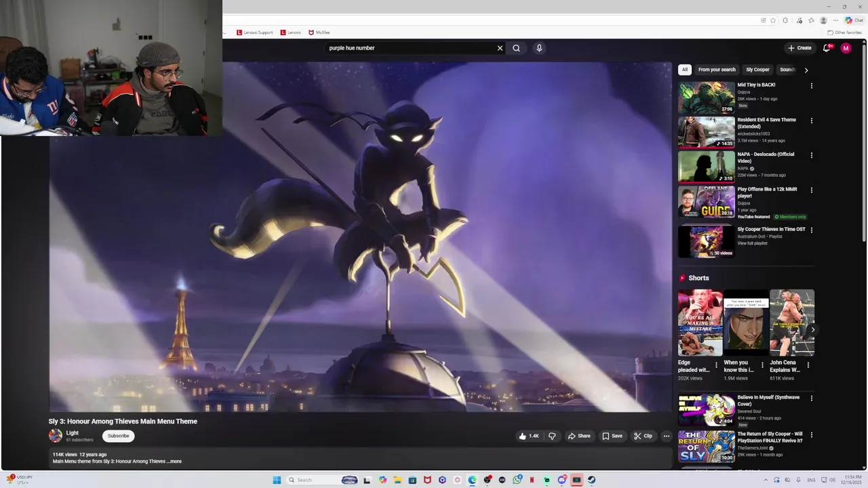Open Other favorites folder
Screen dimensions: 868x488
click(844, 33)
